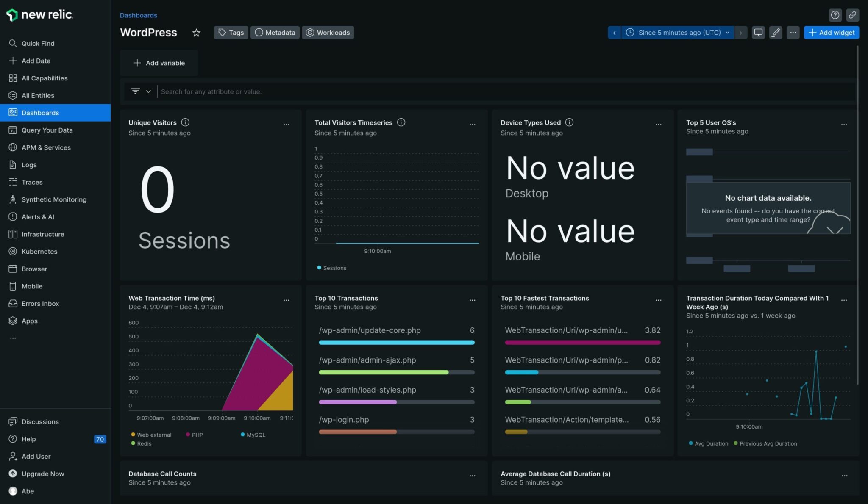Click the Dashboards breadcrumb link
The image size is (868, 504).
(138, 15)
